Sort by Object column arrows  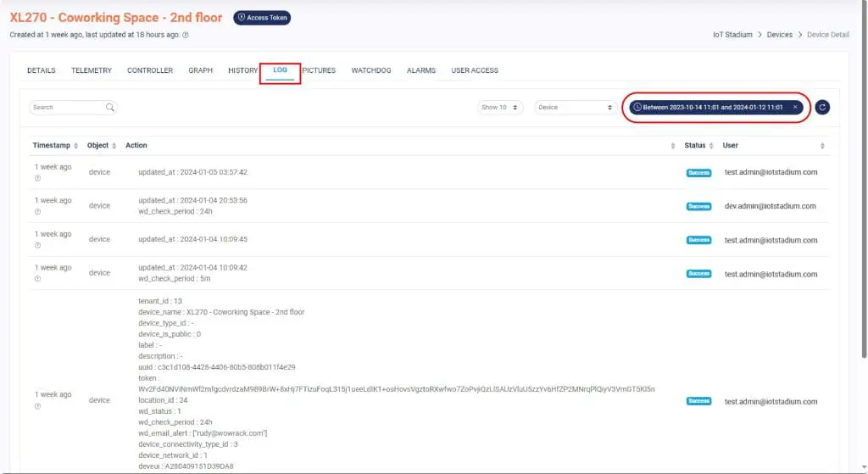click(x=114, y=146)
